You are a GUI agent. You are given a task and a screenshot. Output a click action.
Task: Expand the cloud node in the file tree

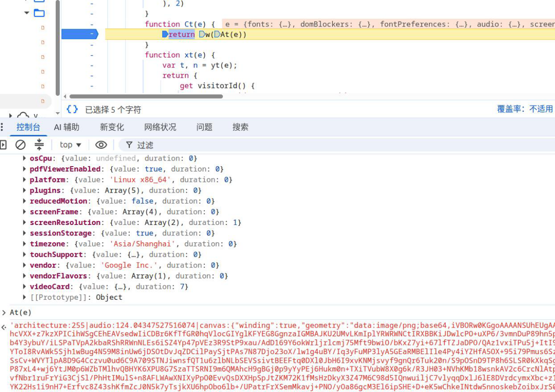click(11, 116)
